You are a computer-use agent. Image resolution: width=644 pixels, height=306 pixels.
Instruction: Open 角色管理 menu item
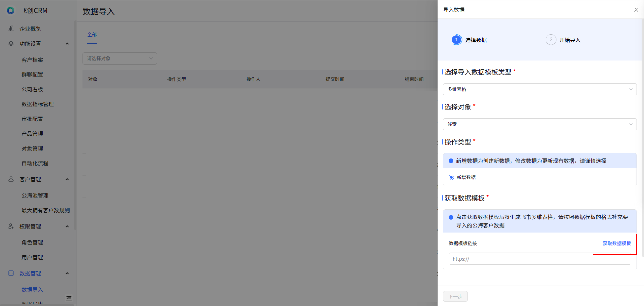[32, 242]
